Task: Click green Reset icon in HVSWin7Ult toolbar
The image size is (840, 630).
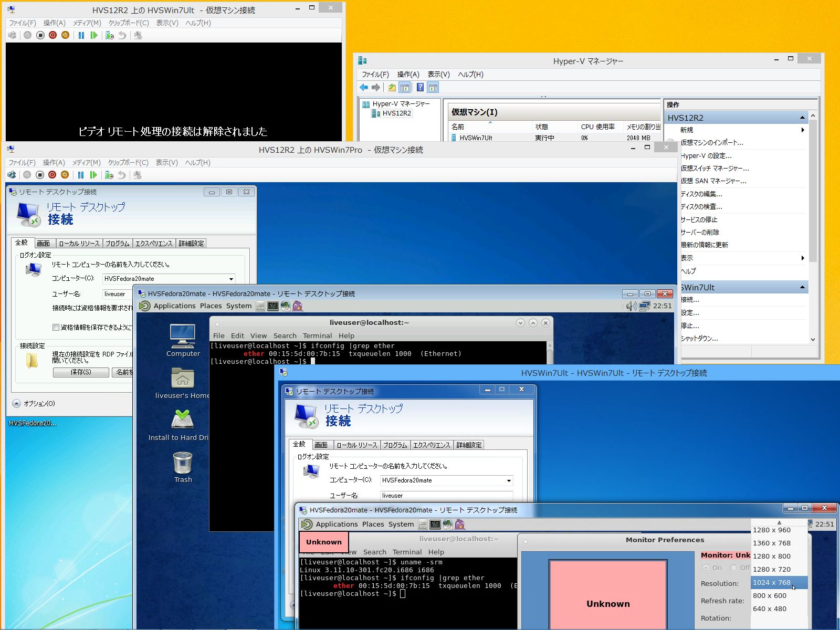Action: click(x=94, y=35)
